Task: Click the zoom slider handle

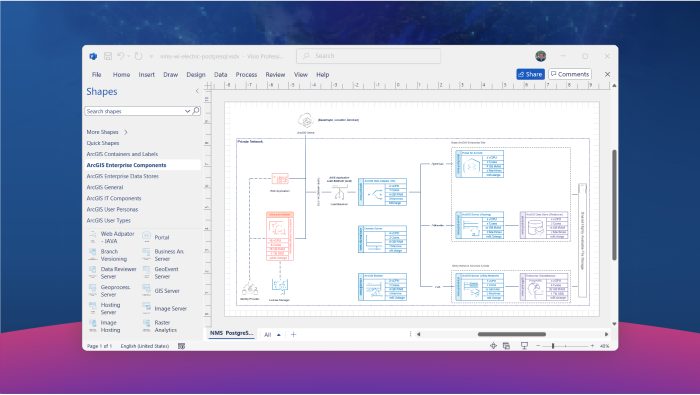Action: pyautogui.click(x=553, y=346)
